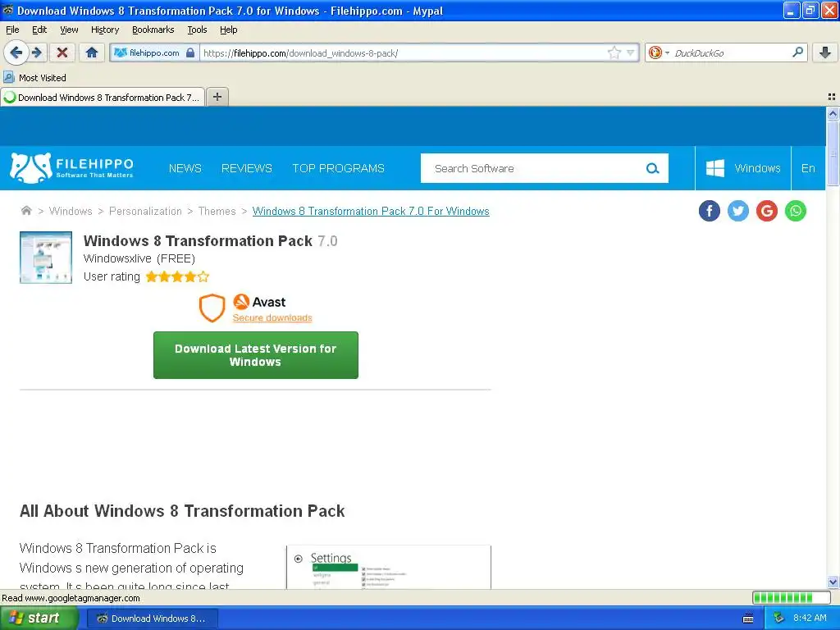The image size is (840, 630).
Task: Open the downloads arrow button
Action: [825, 52]
